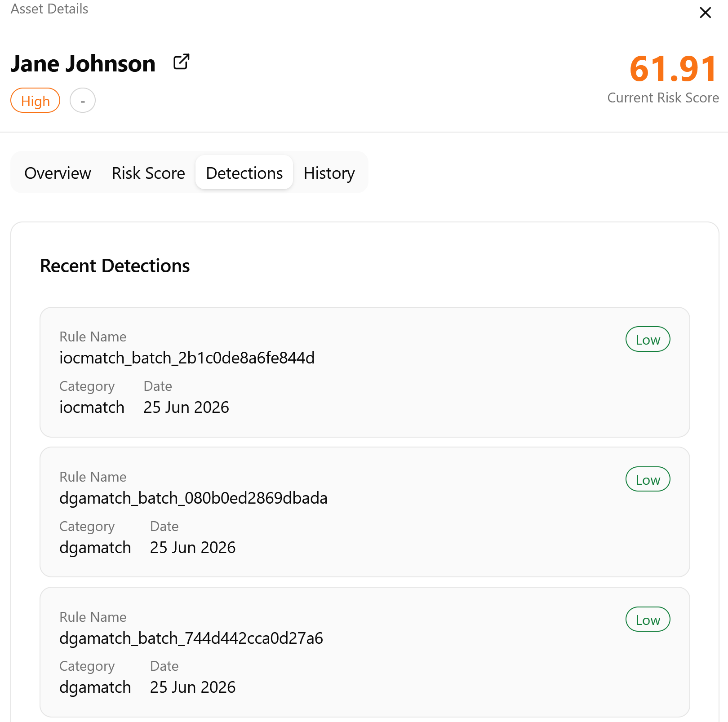Click the Recent Detections heading

pyautogui.click(x=115, y=266)
